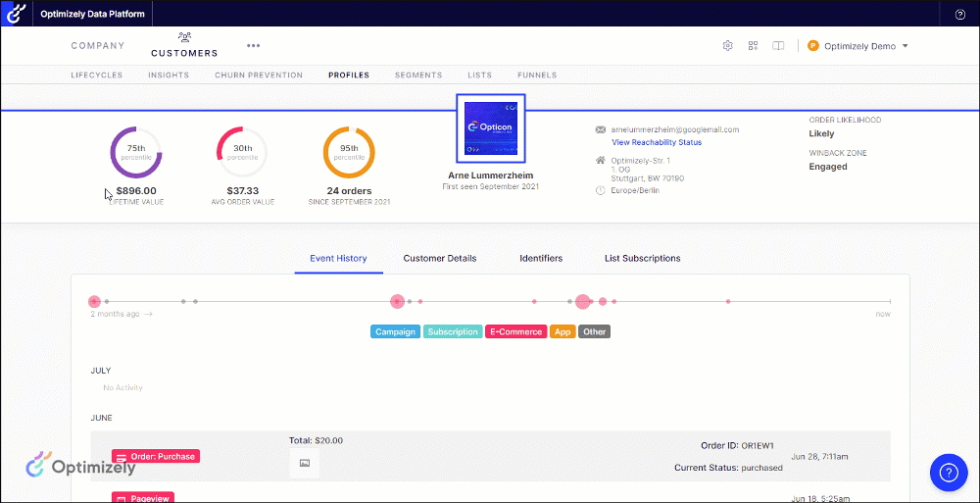Click the Arne Lummerzheim name
Image resolution: width=980 pixels, height=503 pixels.
coord(491,176)
